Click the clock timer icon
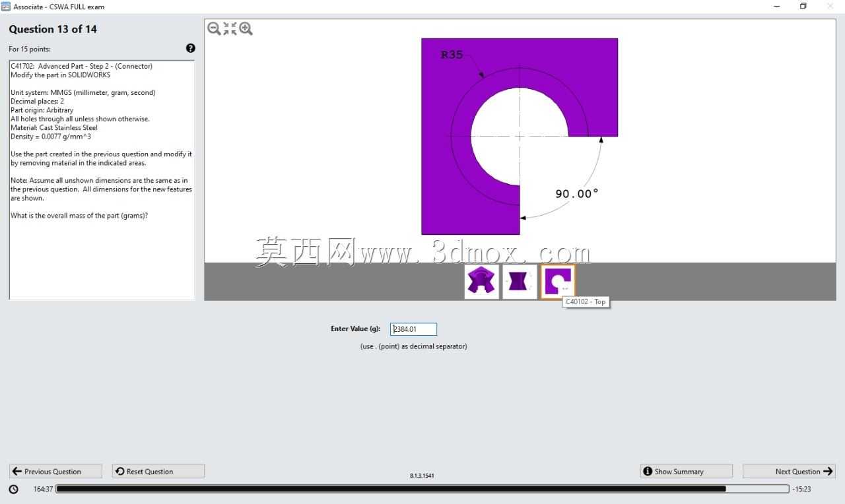845x504 pixels. 14,489
